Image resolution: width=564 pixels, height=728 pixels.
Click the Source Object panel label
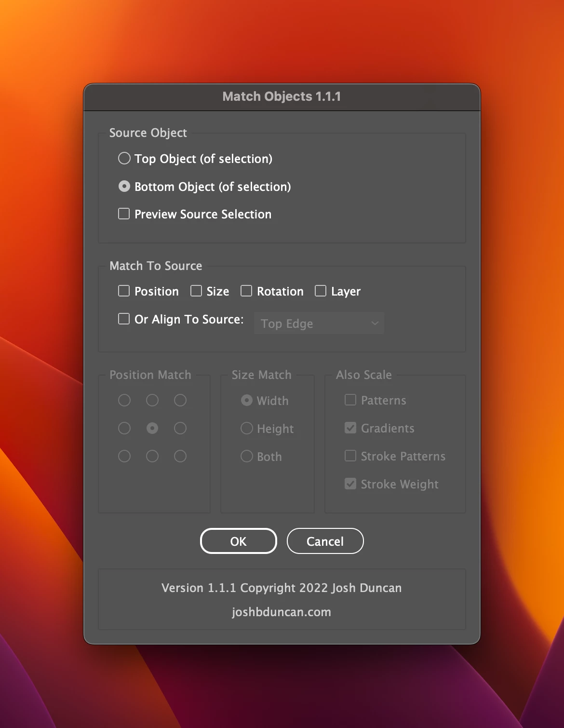click(x=148, y=133)
